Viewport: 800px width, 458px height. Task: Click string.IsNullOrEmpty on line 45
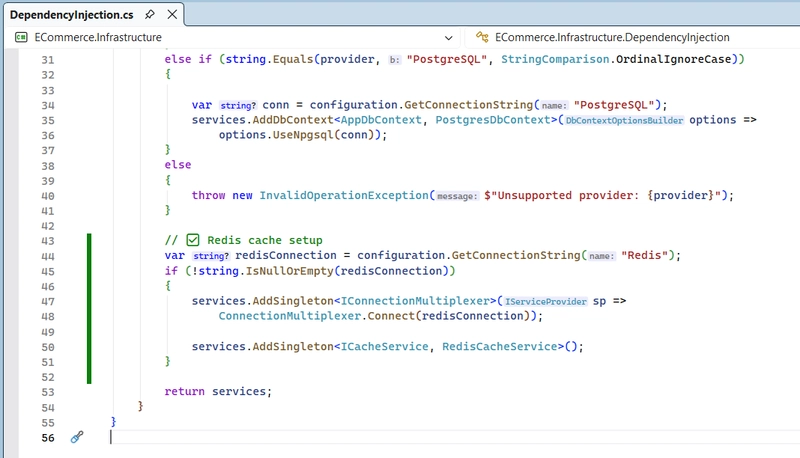click(x=266, y=271)
